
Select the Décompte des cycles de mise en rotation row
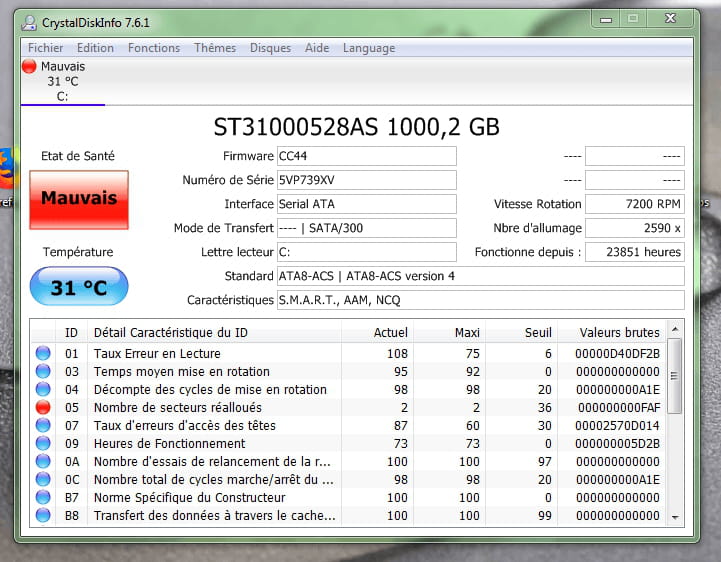[x=349, y=389]
